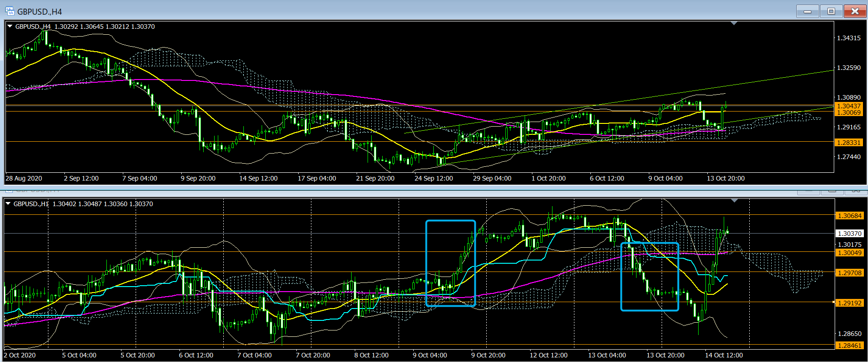This screenshot has height=362, width=868.
Task: Click the GBPUSD.,H4 OHLC text in chart corner
Action: pyautogui.click(x=85, y=27)
